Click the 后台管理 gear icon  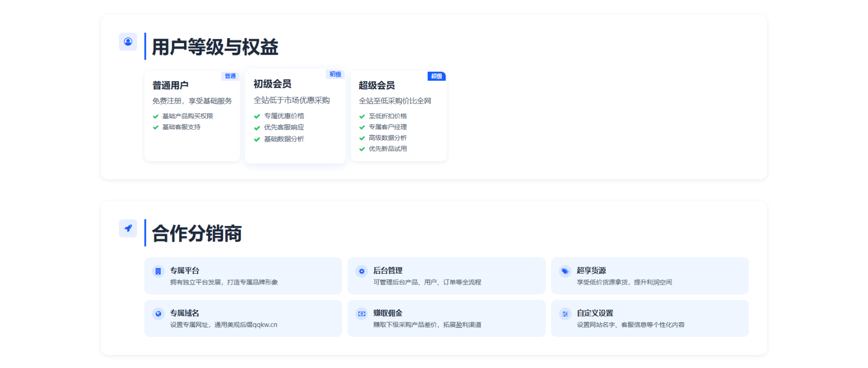coord(361,271)
